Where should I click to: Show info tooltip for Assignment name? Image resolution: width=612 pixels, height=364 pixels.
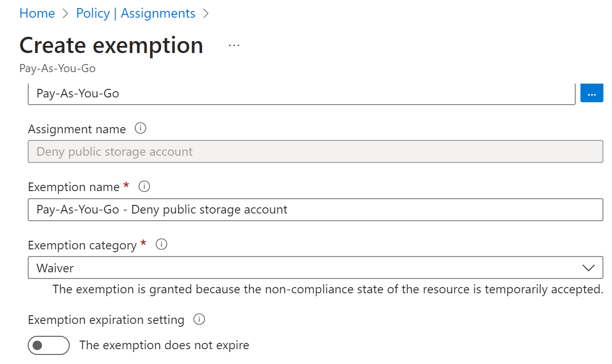[140, 128]
